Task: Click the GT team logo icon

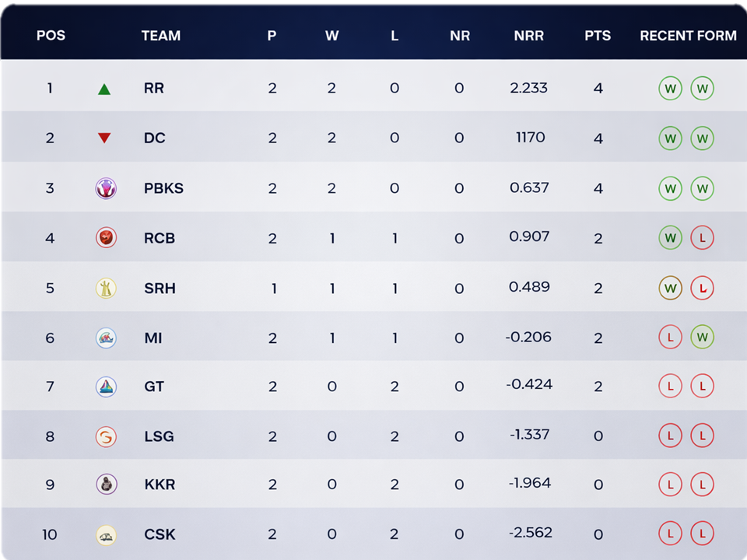Action: [106, 387]
